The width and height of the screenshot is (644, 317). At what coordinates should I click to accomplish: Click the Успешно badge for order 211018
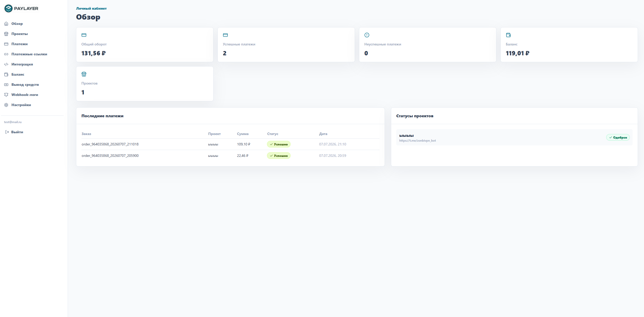279,144
